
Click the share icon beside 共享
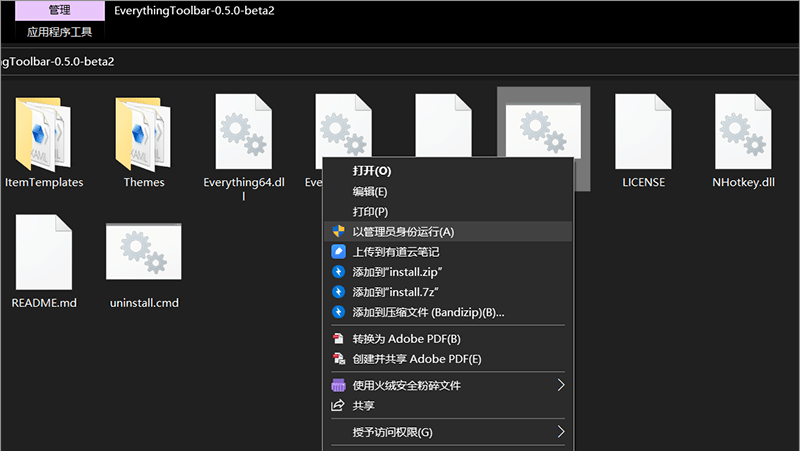tap(338, 406)
